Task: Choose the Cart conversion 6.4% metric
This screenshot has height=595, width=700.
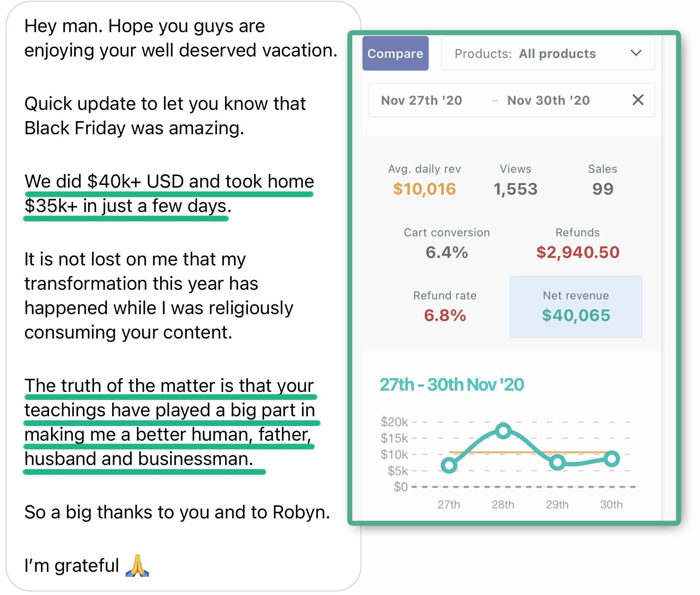Action: click(x=447, y=244)
